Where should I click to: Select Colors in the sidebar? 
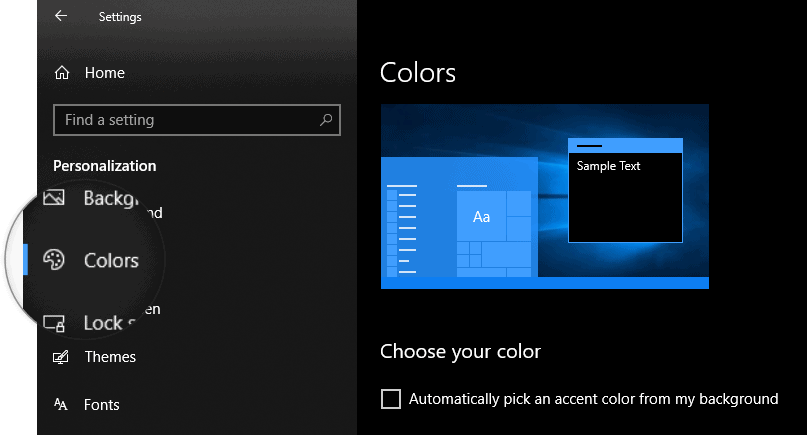tap(111, 260)
